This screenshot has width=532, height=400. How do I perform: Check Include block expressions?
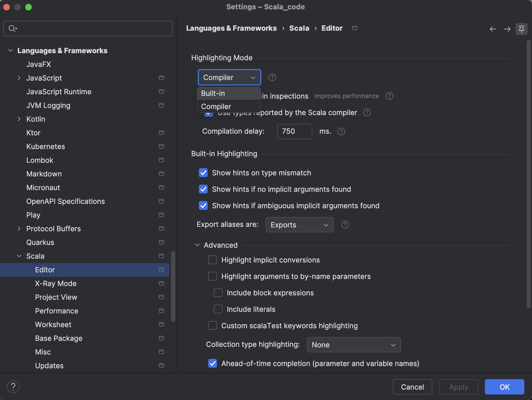[218, 293]
